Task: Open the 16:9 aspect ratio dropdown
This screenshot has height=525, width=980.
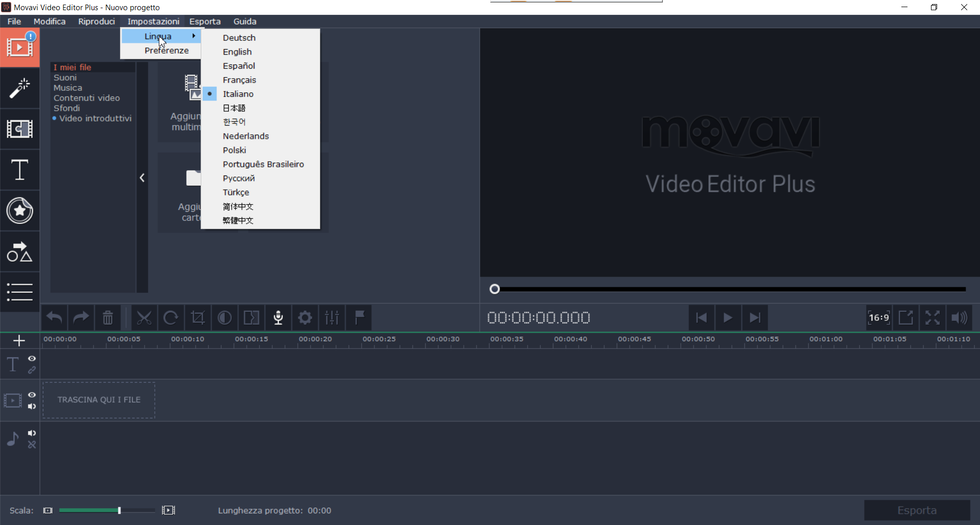Action: coord(879,318)
